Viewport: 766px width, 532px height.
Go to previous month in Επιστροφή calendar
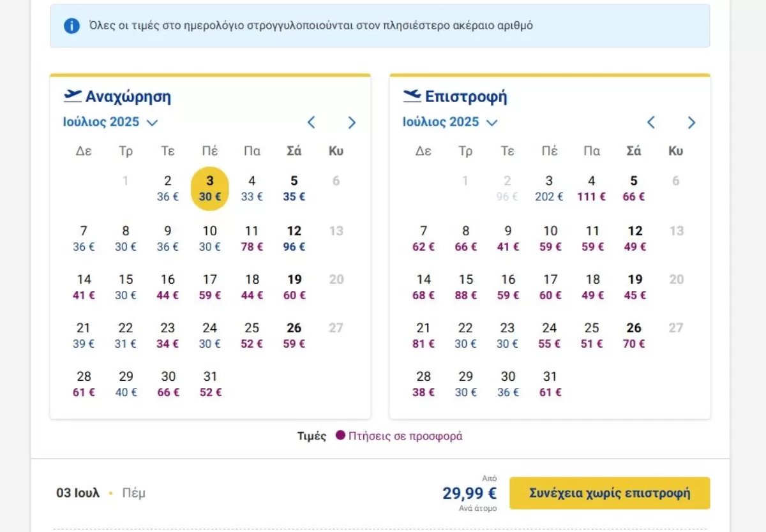(651, 122)
